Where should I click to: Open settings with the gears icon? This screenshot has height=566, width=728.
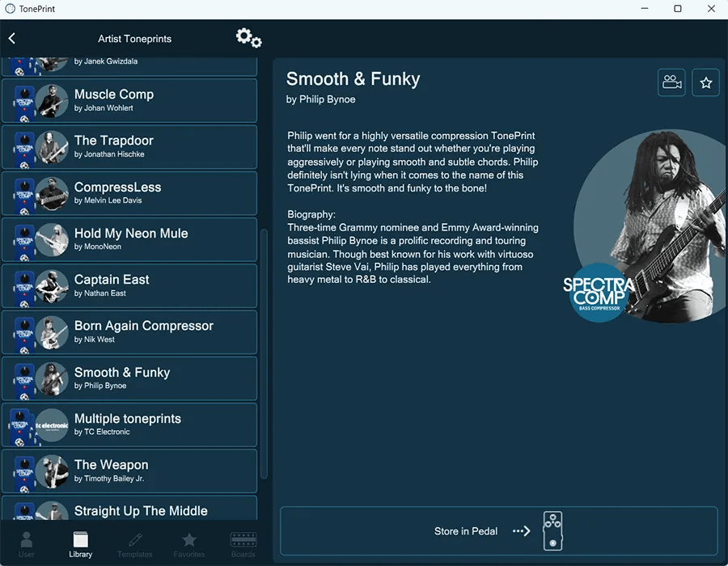(248, 38)
